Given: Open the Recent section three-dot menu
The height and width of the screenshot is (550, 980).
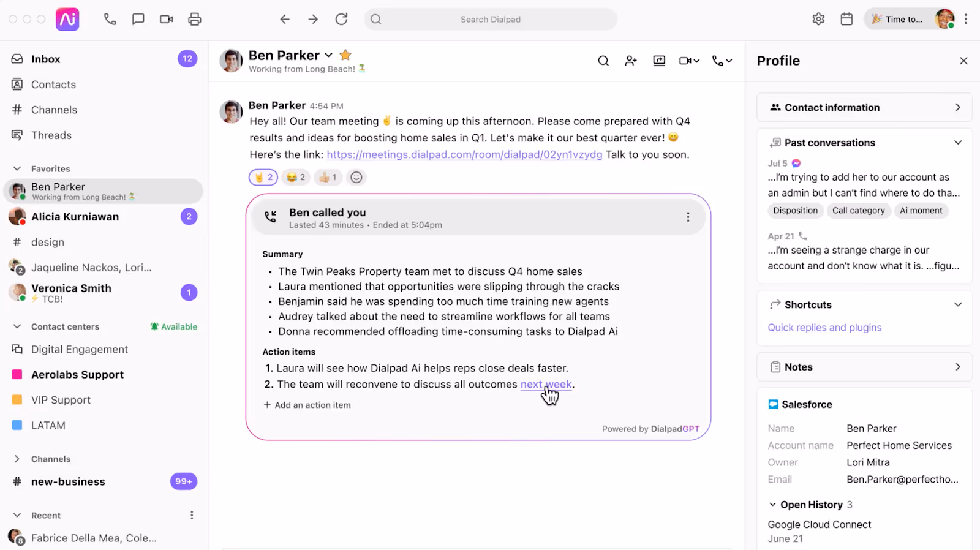Looking at the screenshot, I should 192,516.
